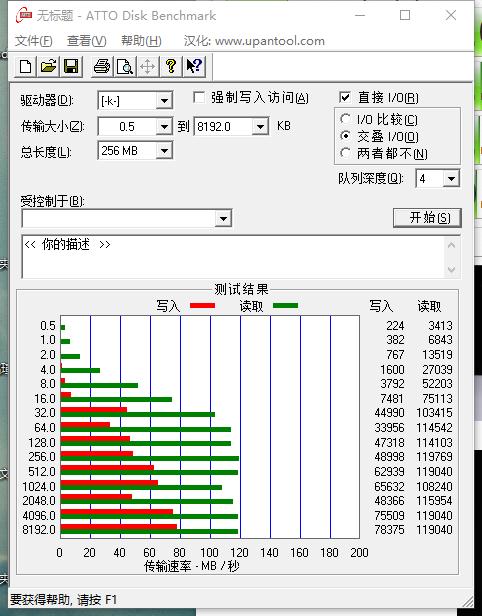The height and width of the screenshot is (616, 482).
Task: Expand the 驱动器 drive dropdown
Action: [164, 101]
